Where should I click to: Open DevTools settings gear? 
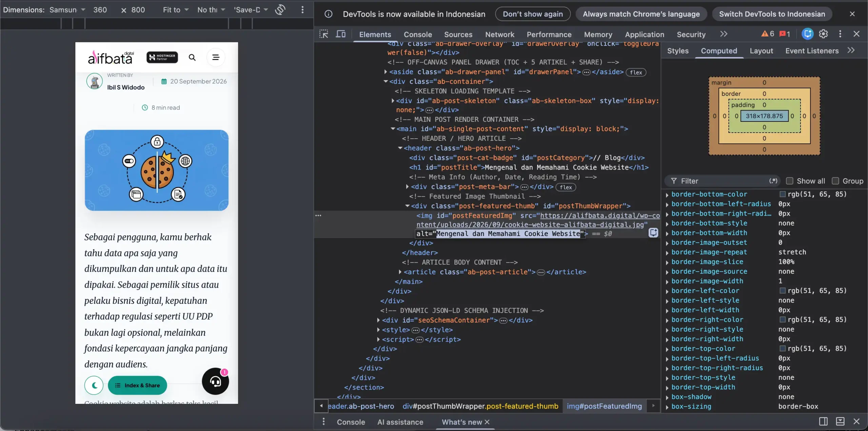click(x=823, y=34)
